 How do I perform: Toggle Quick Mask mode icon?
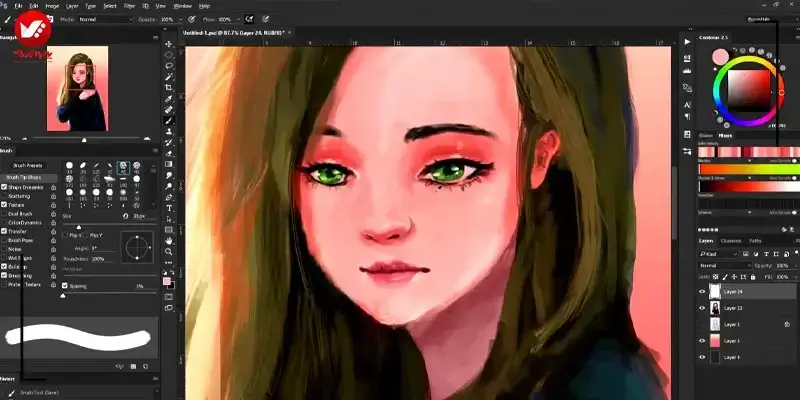pyautogui.click(x=169, y=297)
